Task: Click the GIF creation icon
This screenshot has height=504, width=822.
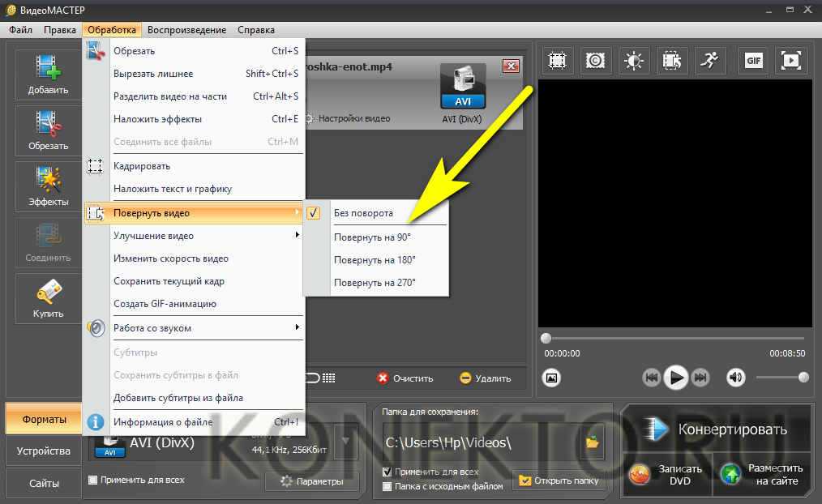Action: click(x=753, y=61)
